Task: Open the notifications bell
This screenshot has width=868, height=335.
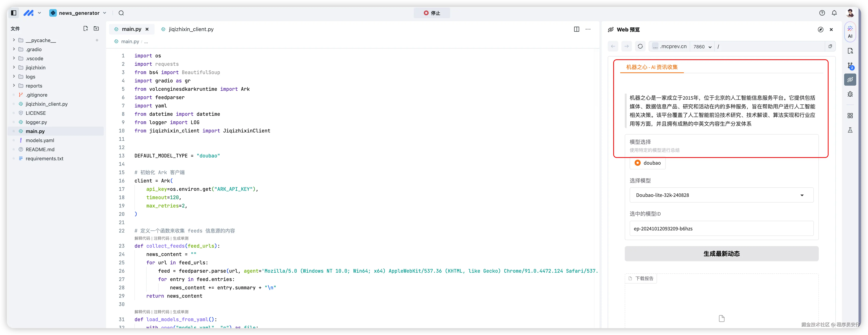Action: (834, 13)
